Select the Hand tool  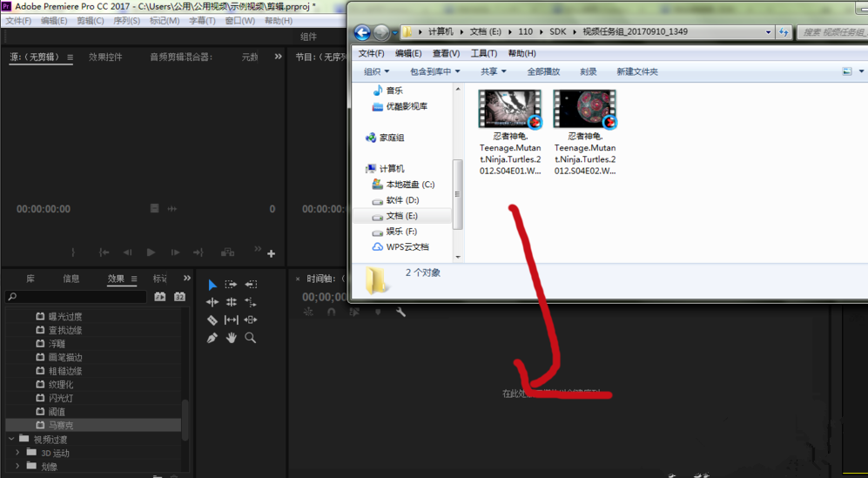click(x=231, y=338)
